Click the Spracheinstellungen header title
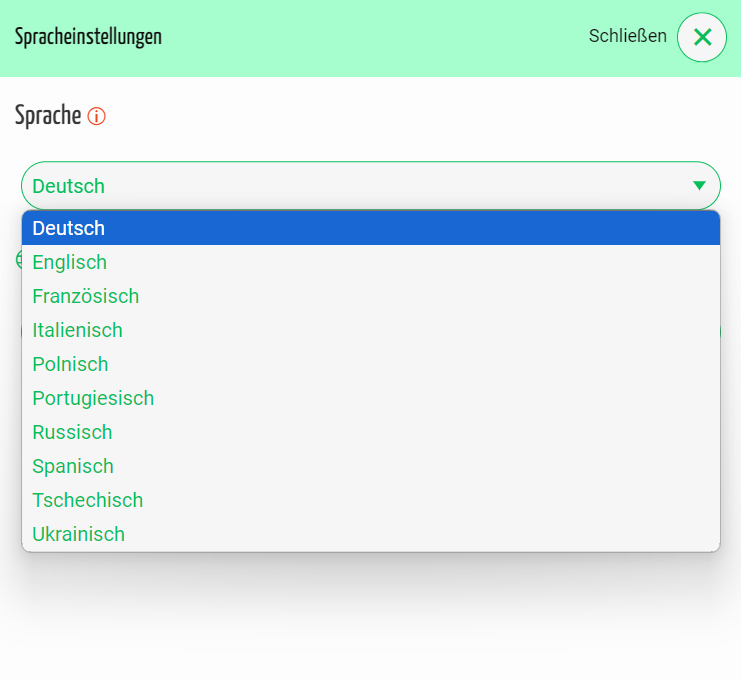The height and width of the screenshot is (680, 741). click(x=88, y=37)
